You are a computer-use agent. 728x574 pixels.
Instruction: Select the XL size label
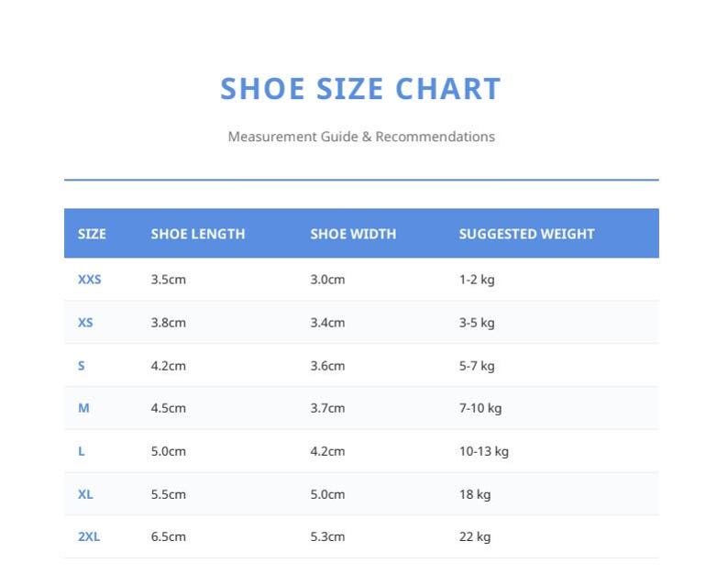tap(85, 494)
